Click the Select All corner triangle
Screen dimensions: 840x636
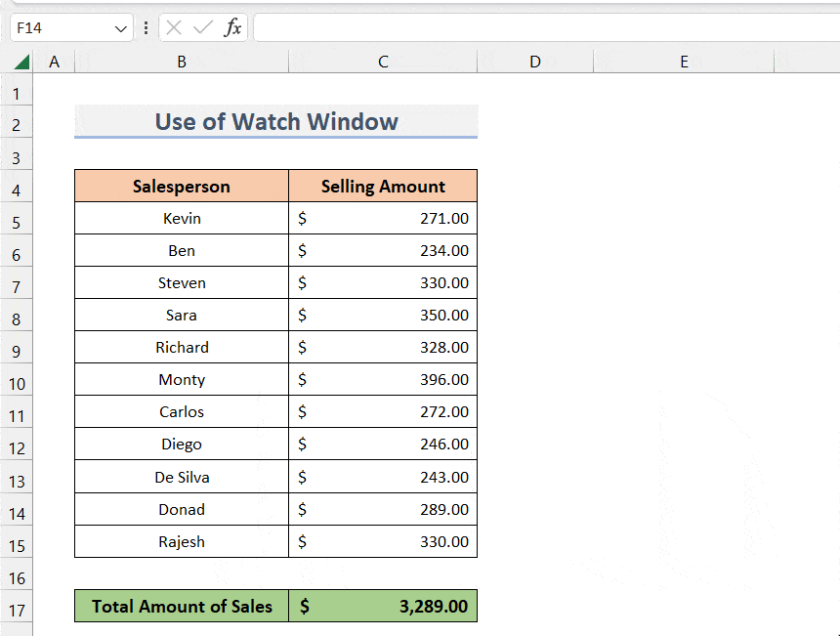21,63
